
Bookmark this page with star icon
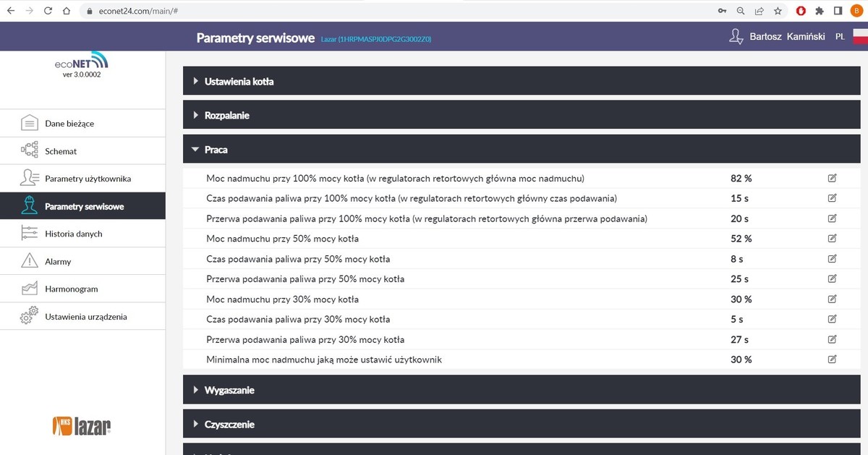coord(778,11)
